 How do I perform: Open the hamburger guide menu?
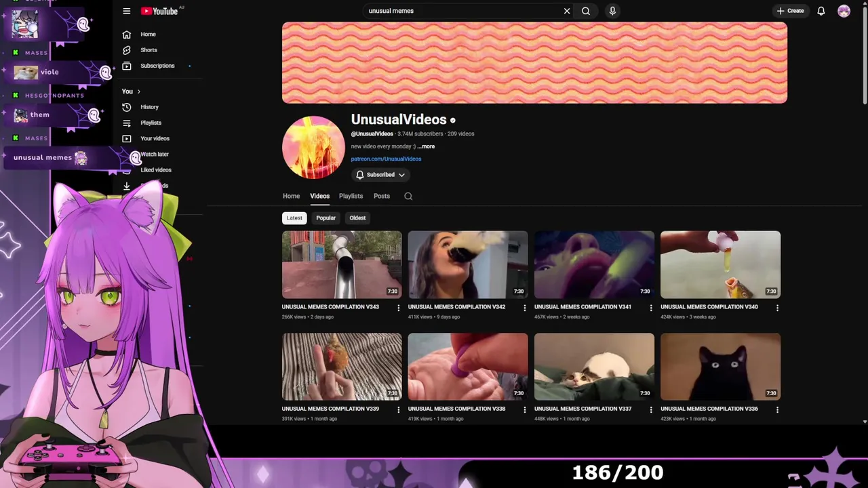click(126, 11)
